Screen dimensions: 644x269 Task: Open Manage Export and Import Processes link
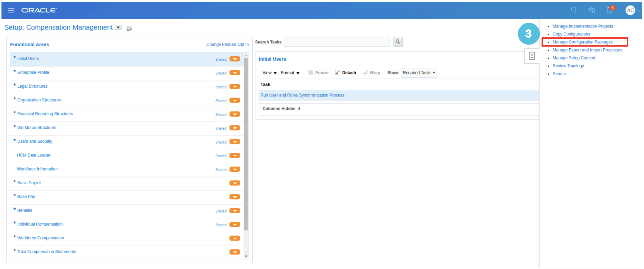(x=587, y=50)
